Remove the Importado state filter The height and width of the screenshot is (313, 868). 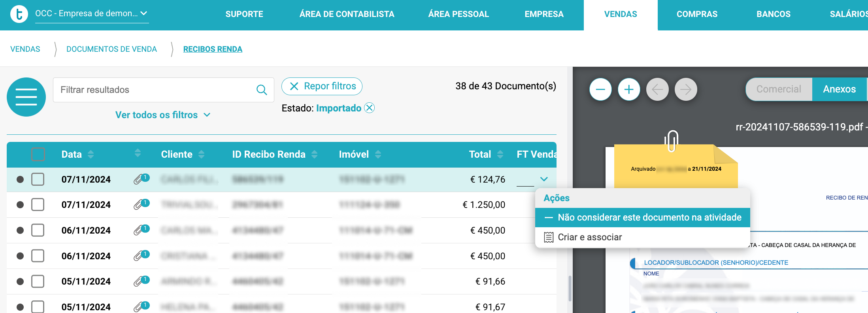click(x=369, y=108)
